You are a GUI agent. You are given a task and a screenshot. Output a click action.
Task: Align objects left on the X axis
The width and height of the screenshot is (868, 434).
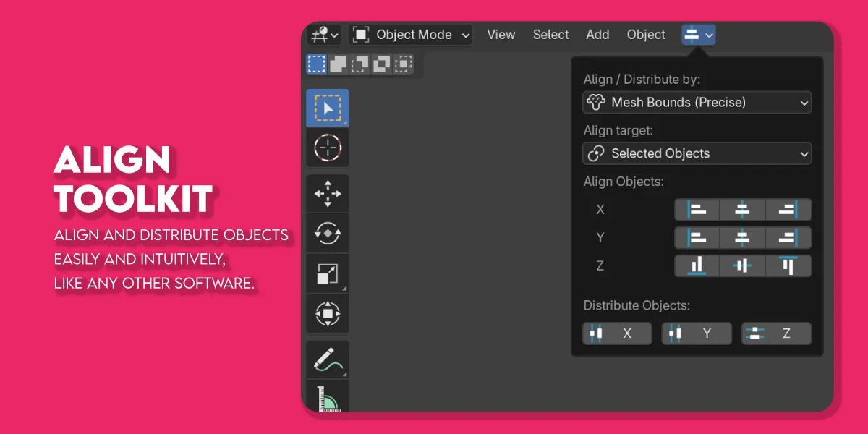(x=697, y=209)
